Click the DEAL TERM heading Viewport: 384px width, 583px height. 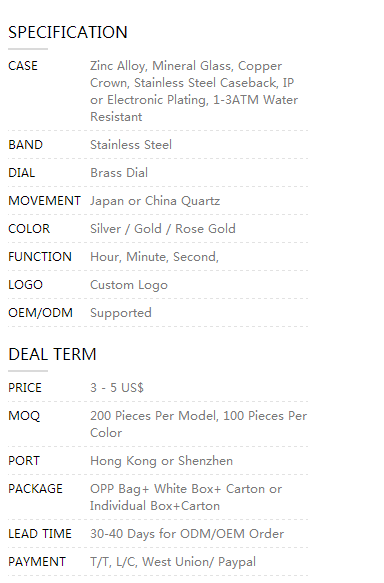coord(52,354)
